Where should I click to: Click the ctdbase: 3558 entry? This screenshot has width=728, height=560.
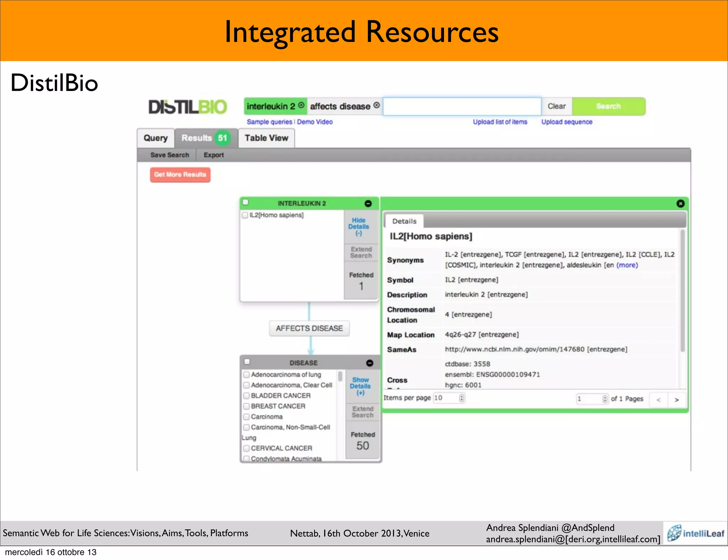click(x=467, y=364)
